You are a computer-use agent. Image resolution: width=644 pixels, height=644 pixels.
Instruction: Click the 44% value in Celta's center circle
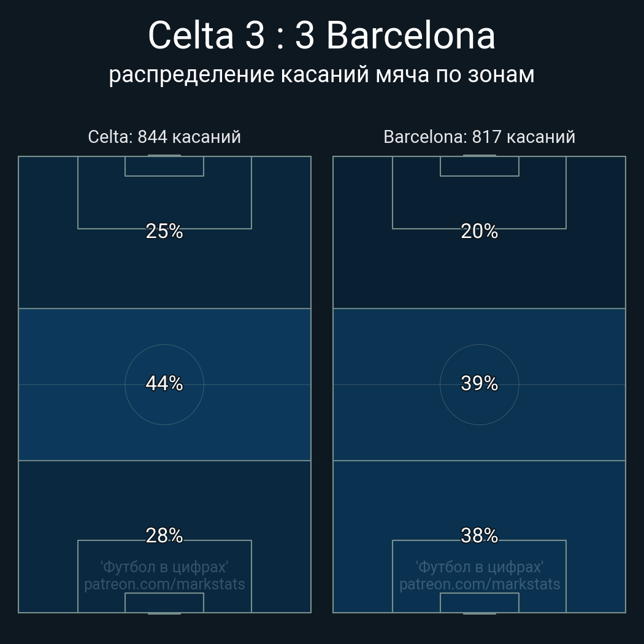(164, 383)
